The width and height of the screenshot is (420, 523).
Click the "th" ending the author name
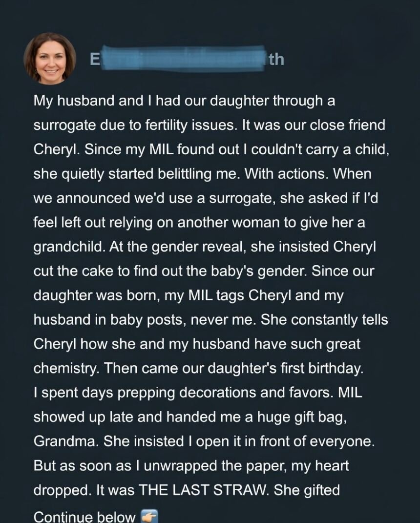click(276, 60)
